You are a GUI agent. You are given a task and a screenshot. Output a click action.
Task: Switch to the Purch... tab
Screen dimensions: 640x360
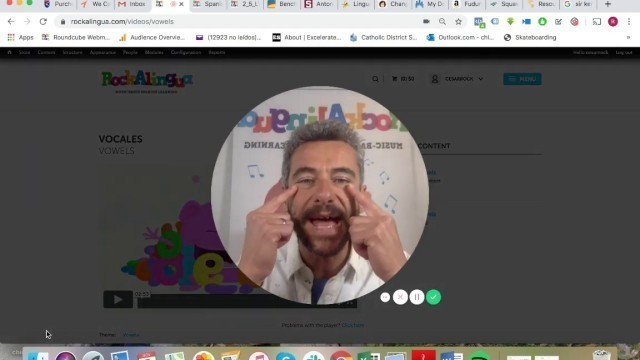[x=57, y=4]
